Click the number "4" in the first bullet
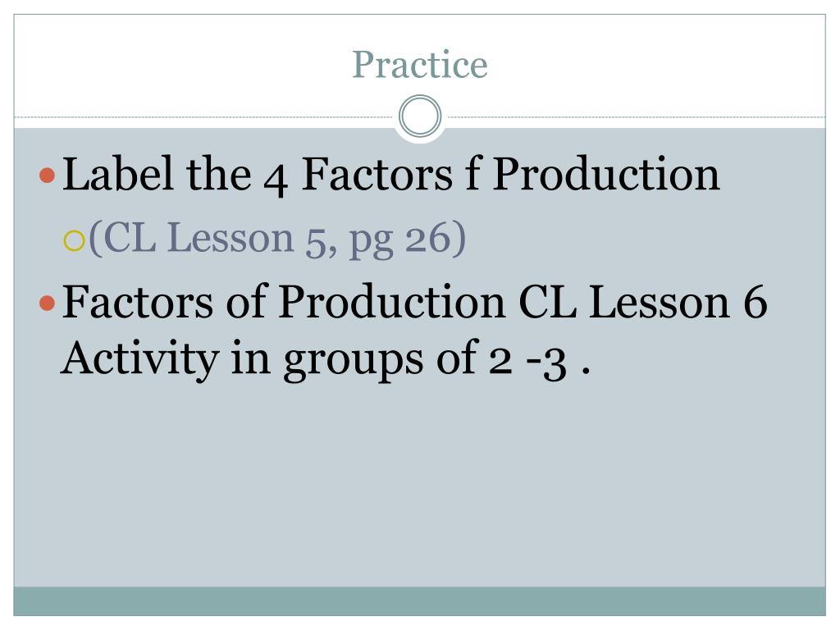Image resolution: width=840 pixels, height=630 pixels. pos(276,180)
